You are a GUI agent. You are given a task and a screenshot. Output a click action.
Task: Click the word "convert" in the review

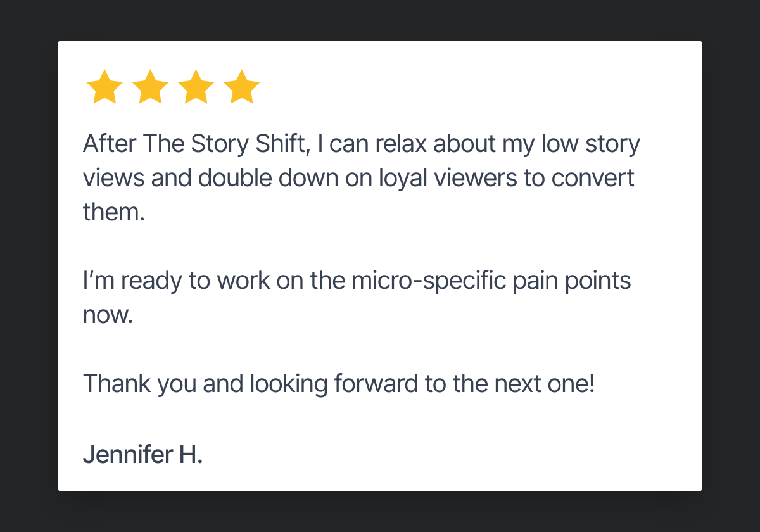593,178
